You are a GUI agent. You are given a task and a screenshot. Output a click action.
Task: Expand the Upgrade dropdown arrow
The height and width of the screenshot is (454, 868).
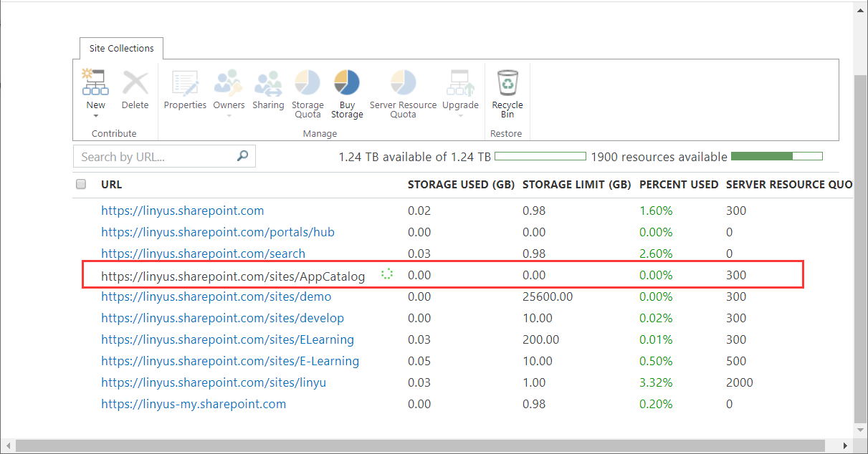[x=460, y=116]
